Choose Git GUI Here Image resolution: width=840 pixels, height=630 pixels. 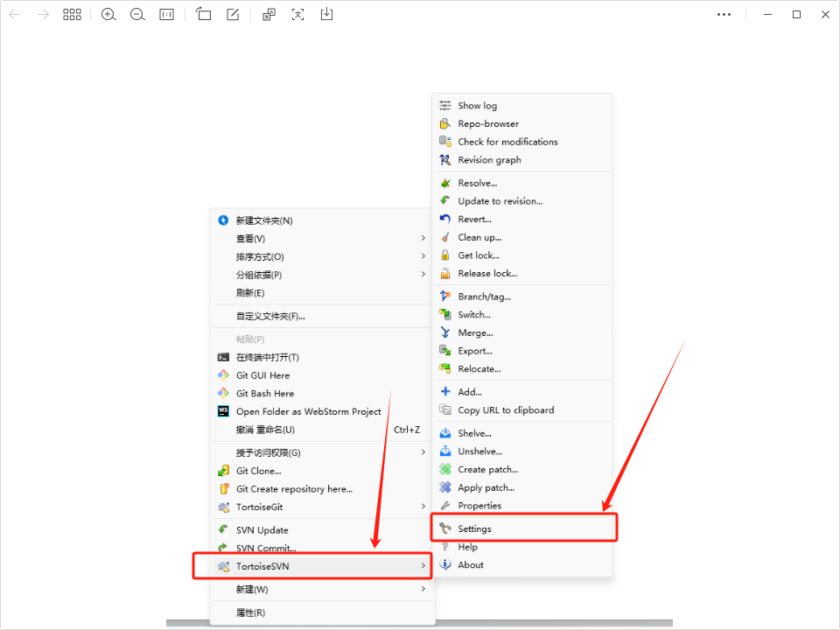[322, 375]
